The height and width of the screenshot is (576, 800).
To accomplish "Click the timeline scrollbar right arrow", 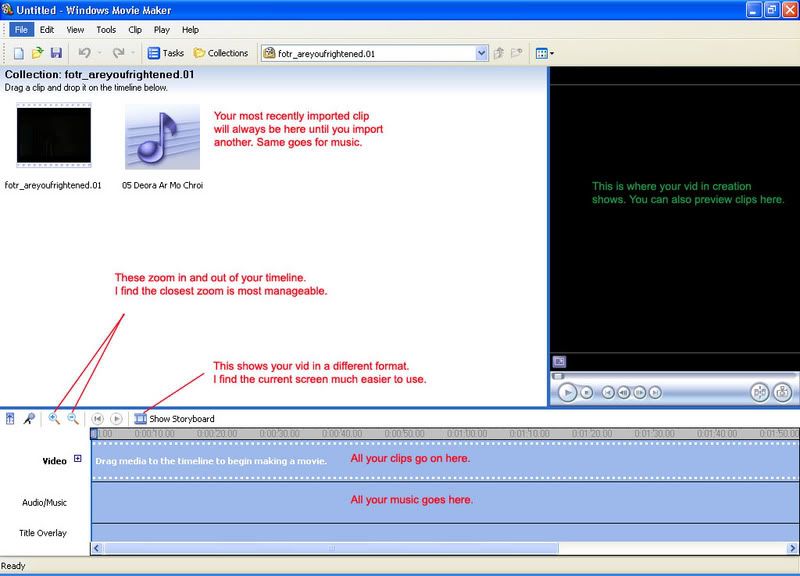I will point(792,548).
